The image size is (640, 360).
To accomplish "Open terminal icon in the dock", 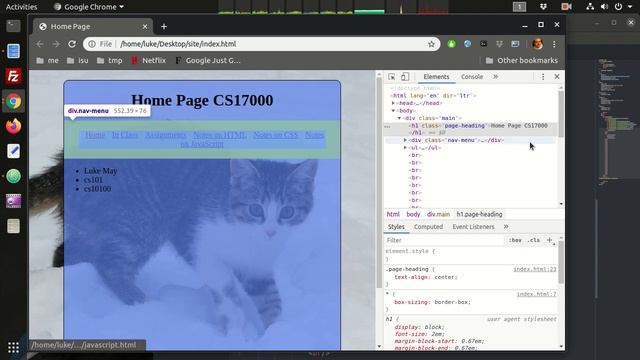I will pos(13,26).
